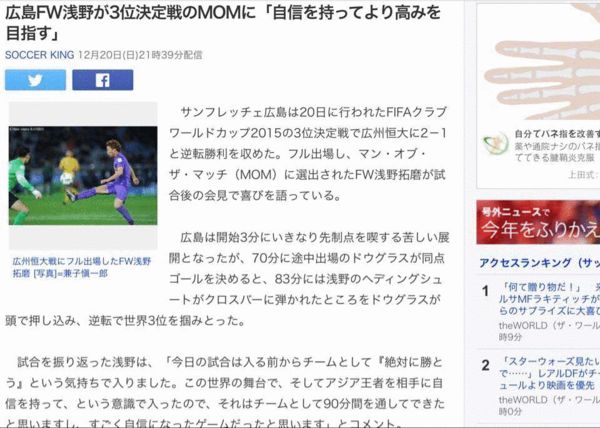Image resolution: width=600 pixels, height=428 pixels.
Task: Open ranking item 2 「スターウォーズ見たい
Action: (x=549, y=373)
